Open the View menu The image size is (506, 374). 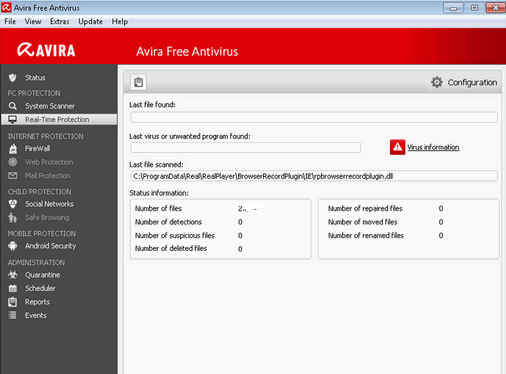coord(33,22)
